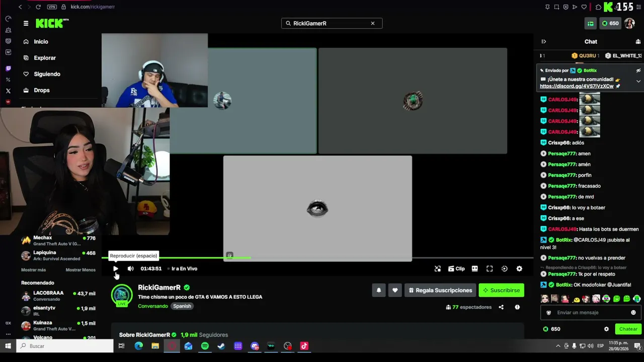
Task: Open Inicio in the sidebar
Action: pos(41,42)
